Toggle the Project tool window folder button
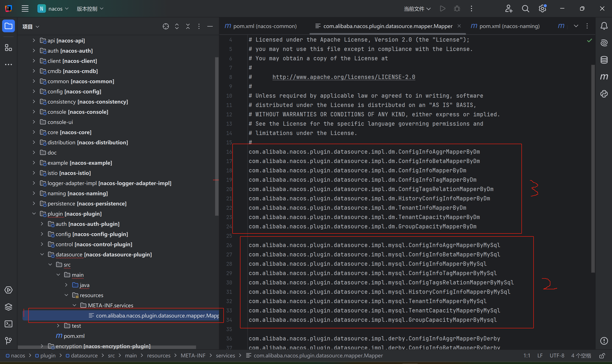The height and width of the screenshot is (364, 612). coord(9,26)
